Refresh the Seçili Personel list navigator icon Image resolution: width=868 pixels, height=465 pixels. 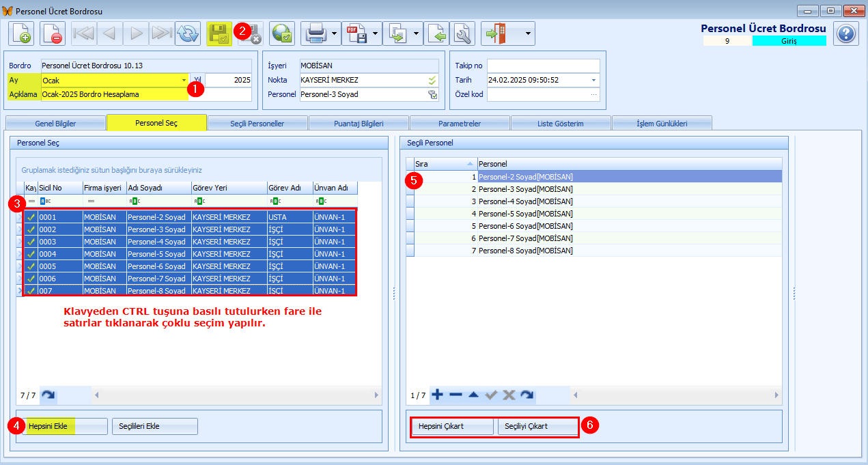pos(527,395)
